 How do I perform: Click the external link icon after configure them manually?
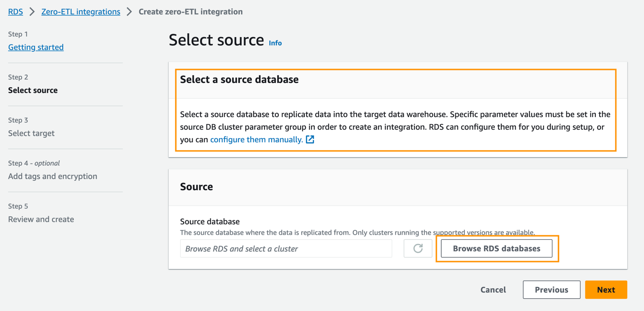[310, 139]
